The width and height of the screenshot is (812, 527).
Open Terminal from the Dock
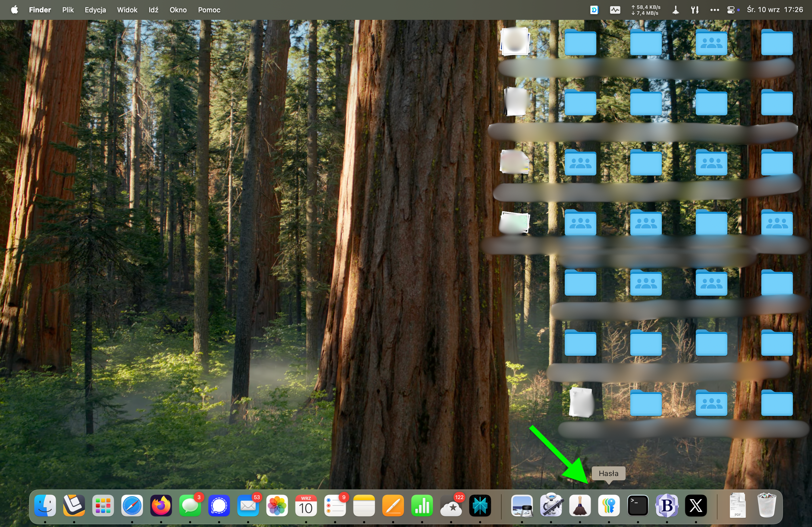pos(638,505)
